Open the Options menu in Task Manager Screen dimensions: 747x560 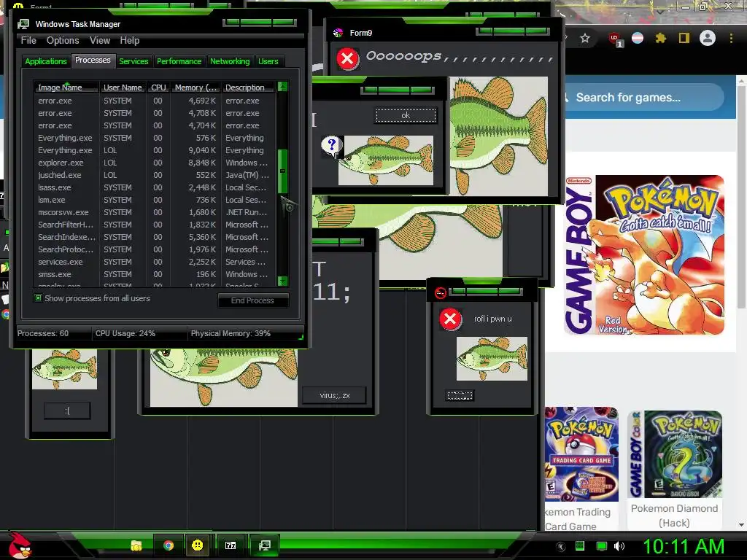(63, 41)
